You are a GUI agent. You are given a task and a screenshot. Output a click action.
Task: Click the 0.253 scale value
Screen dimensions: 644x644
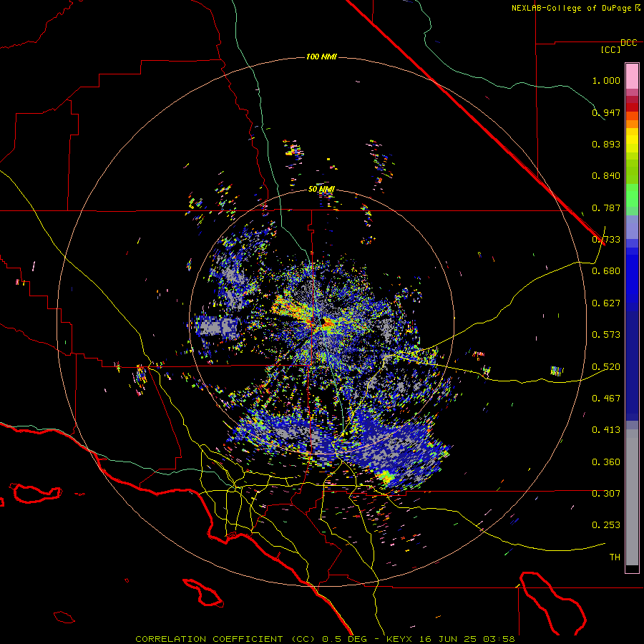pyautogui.click(x=606, y=525)
